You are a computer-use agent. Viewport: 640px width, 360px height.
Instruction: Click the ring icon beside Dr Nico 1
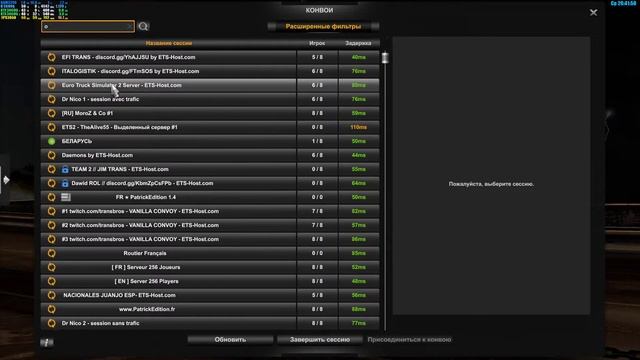click(x=51, y=99)
